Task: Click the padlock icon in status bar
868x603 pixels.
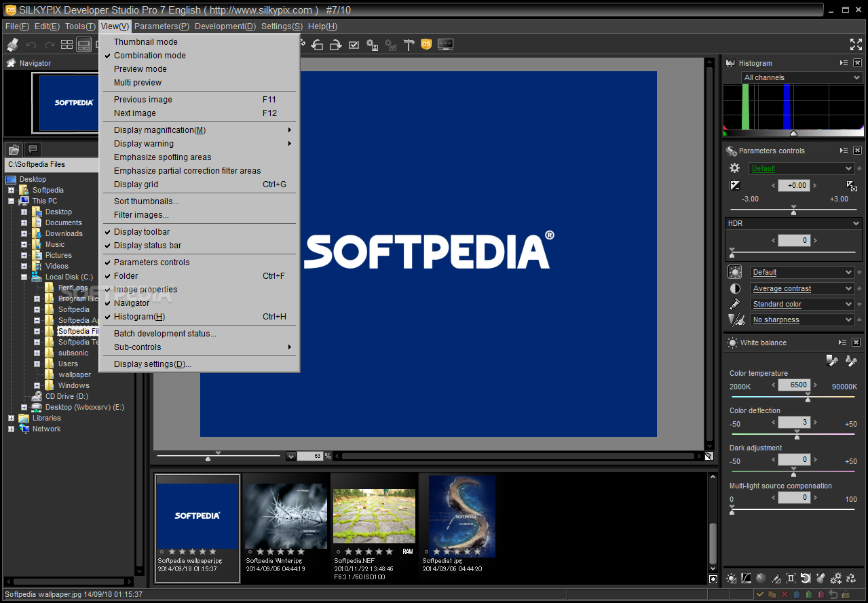Action: (x=846, y=594)
